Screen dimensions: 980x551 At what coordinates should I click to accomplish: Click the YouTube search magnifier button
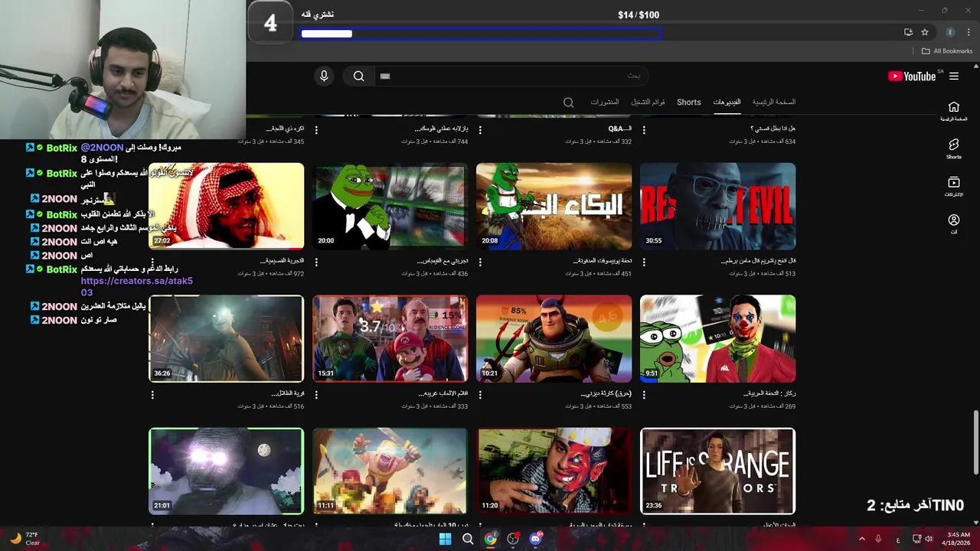click(x=358, y=76)
